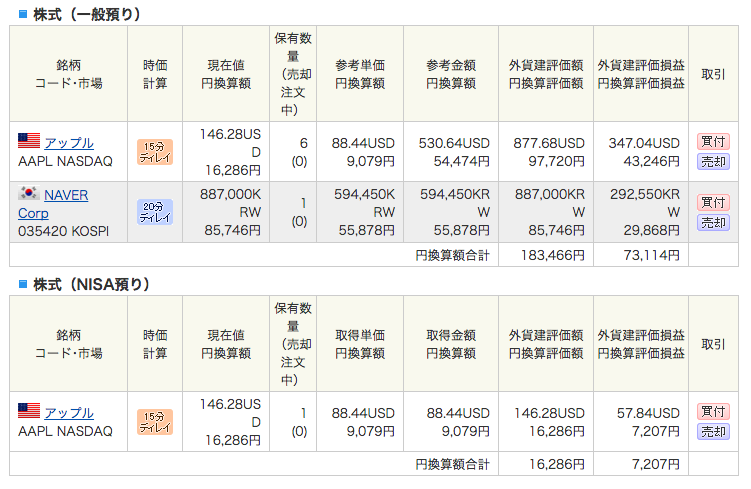Click the US flag icon in 一般預り table
Image resolution: width=751 pixels, height=489 pixels.
click(29, 141)
